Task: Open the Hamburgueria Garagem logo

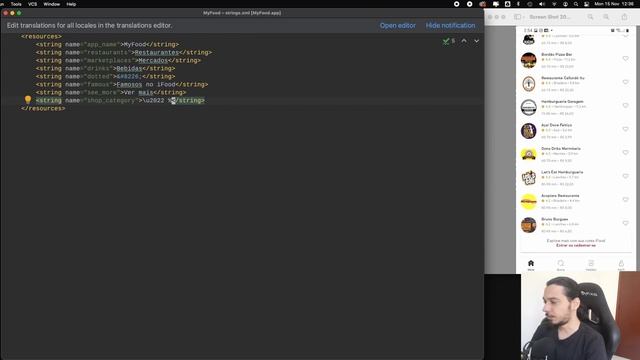Action: (x=529, y=107)
